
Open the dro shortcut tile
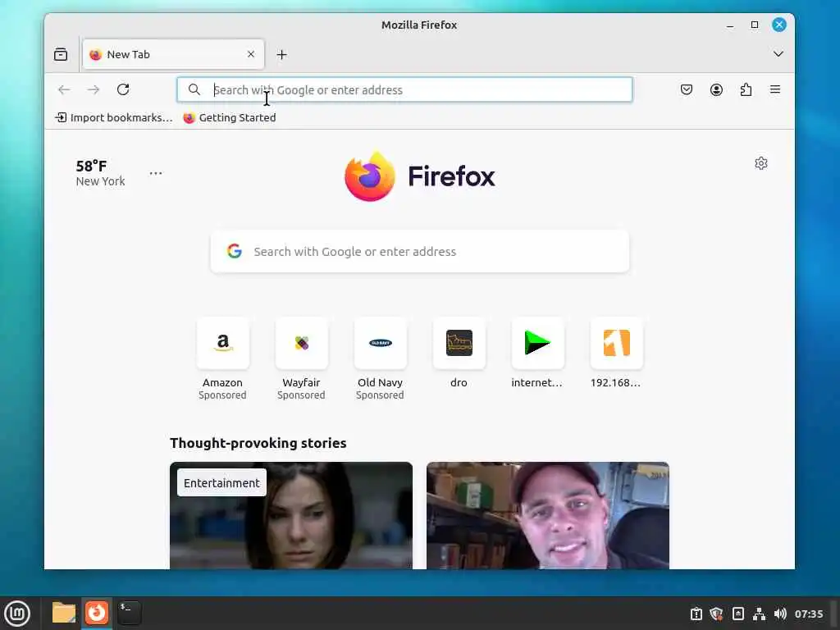[x=459, y=353]
